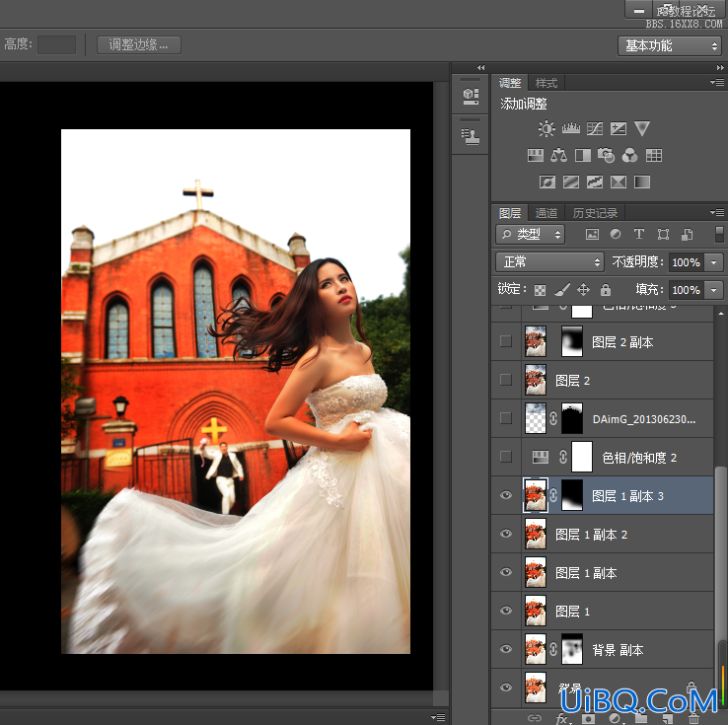The height and width of the screenshot is (725, 728).
Task: Add a Levels adjustment
Action: tap(570, 128)
